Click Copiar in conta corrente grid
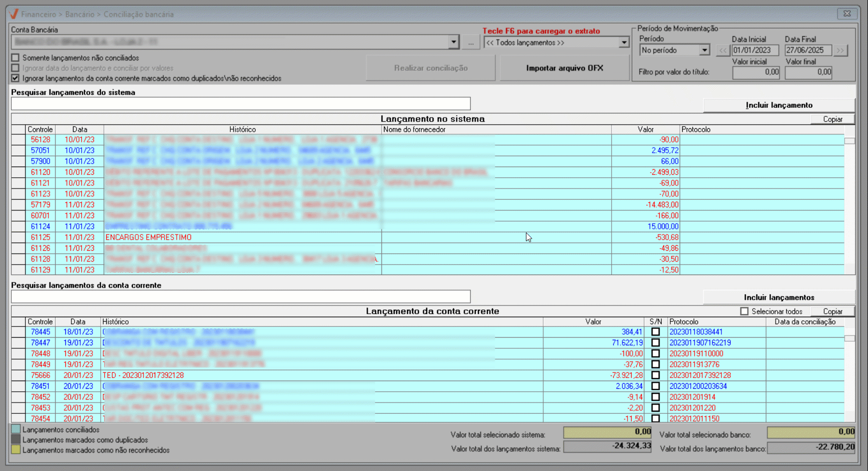The image size is (868, 471). click(x=833, y=311)
